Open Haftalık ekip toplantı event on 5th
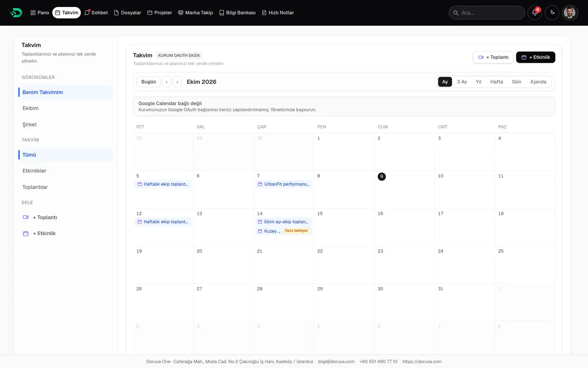The image size is (588, 368). [x=163, y=184]
